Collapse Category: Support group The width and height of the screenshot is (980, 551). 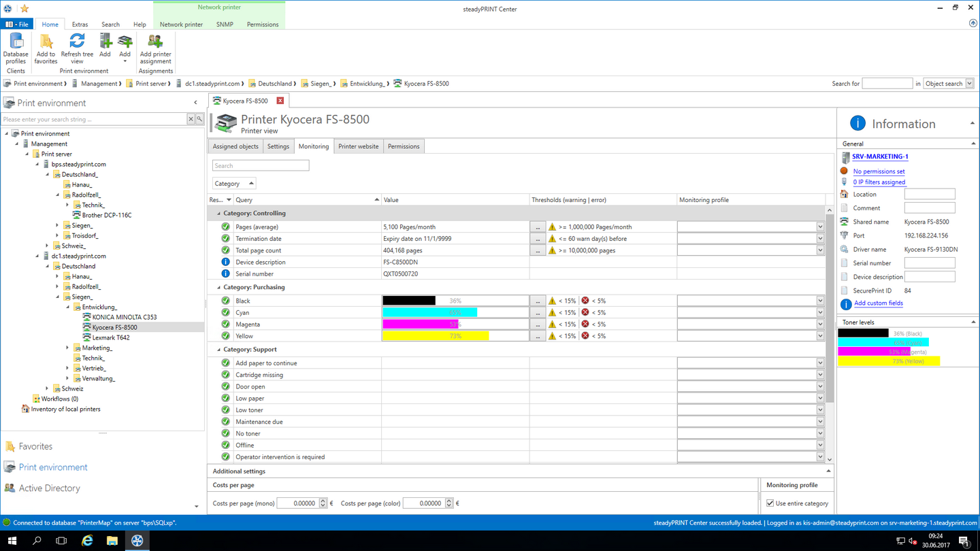(218, 350)
